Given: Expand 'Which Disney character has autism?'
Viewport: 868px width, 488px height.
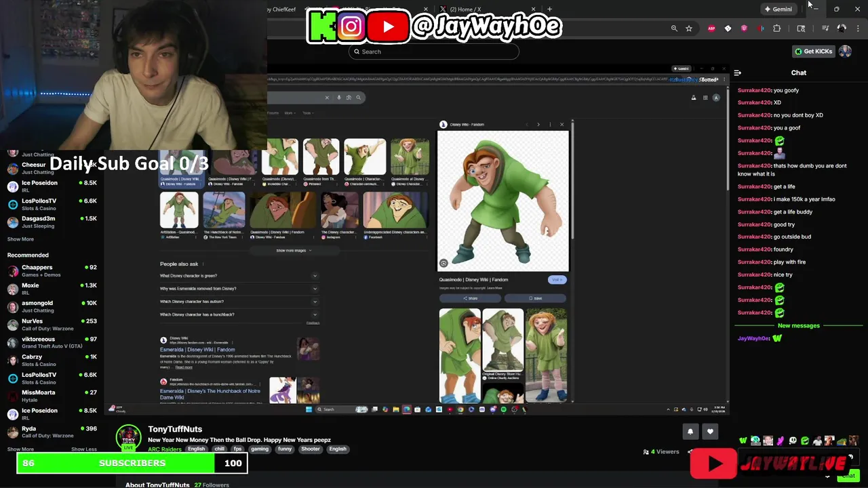Looking at the screenshot, I should (x=239, y=302).
